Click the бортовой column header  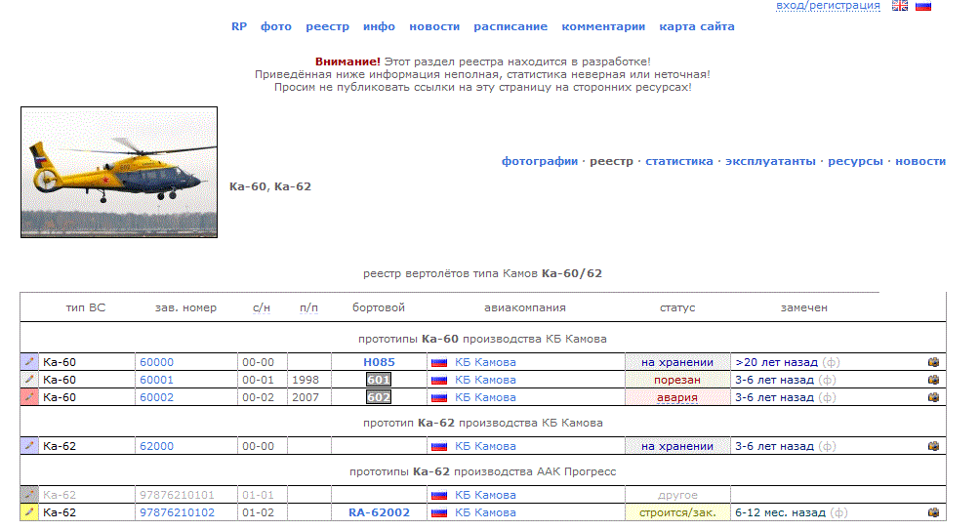click(379, 307)
